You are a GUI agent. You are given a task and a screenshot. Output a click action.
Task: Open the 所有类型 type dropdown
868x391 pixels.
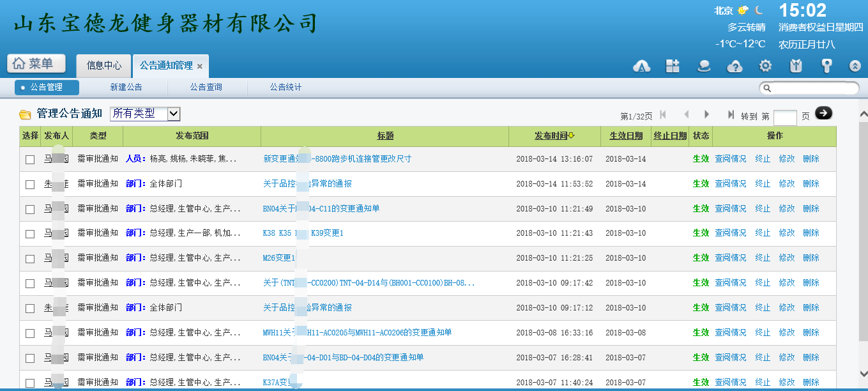tap(145, 114)
